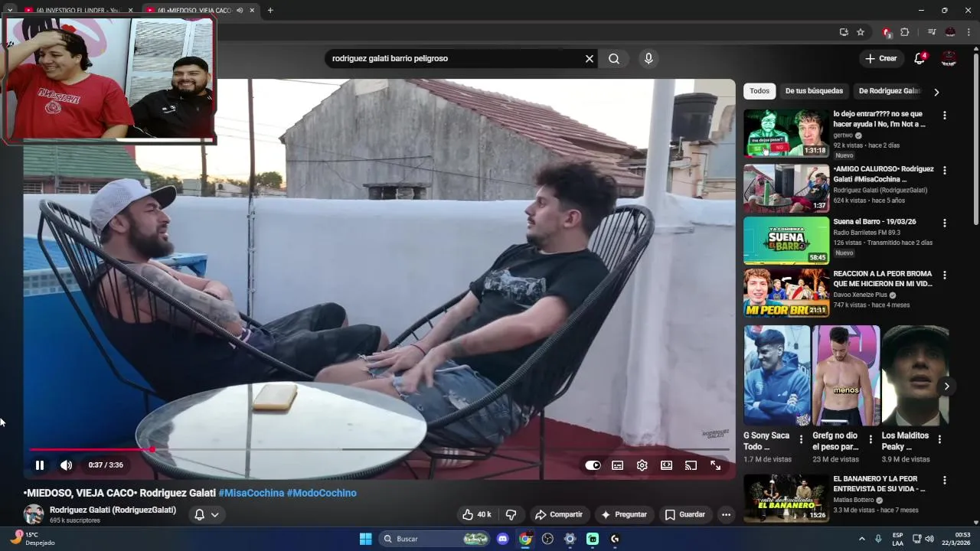Viewport: 980px width, 551px height.
Task: Cast video to a TV device
Action: (691, 465)
